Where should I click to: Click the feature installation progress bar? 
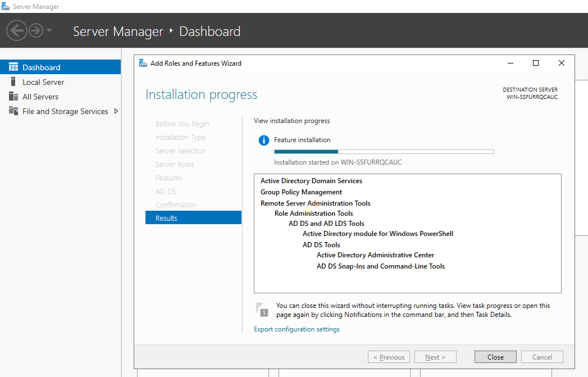pos(384,151)
